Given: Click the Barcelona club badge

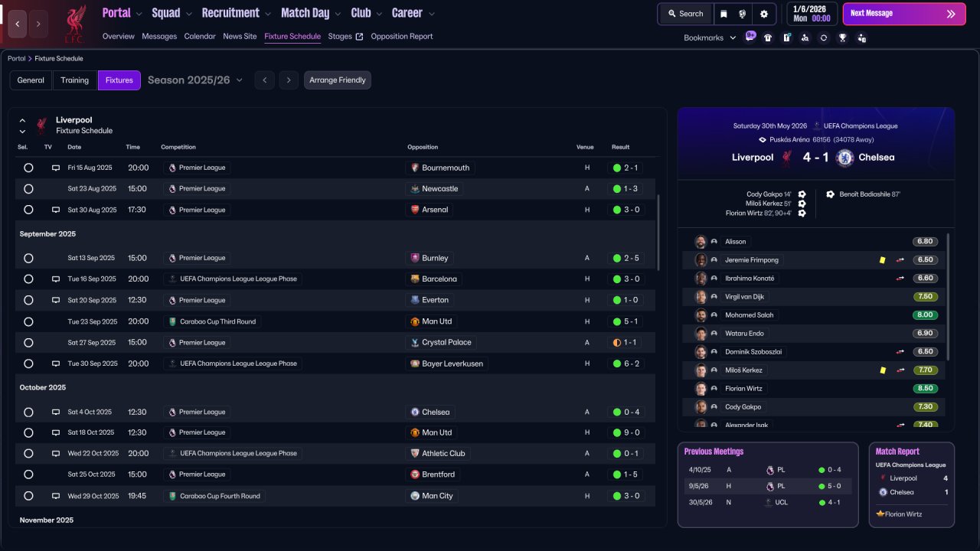Looking at the screenshot, I should point(415,279).
